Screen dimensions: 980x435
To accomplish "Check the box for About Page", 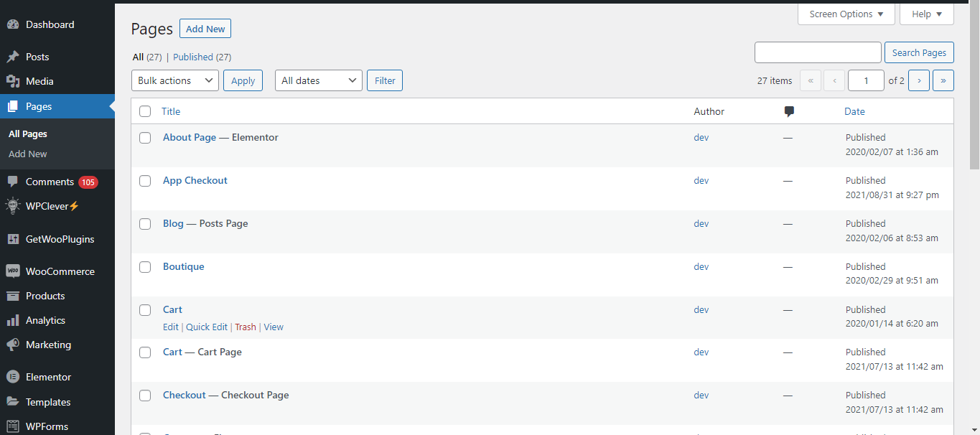I will tap(145, 138).
